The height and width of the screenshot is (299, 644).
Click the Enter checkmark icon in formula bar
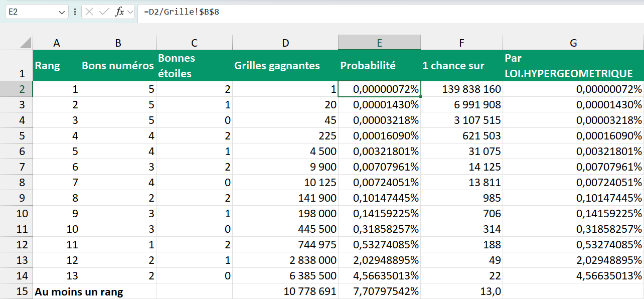(x=104, y=12)
